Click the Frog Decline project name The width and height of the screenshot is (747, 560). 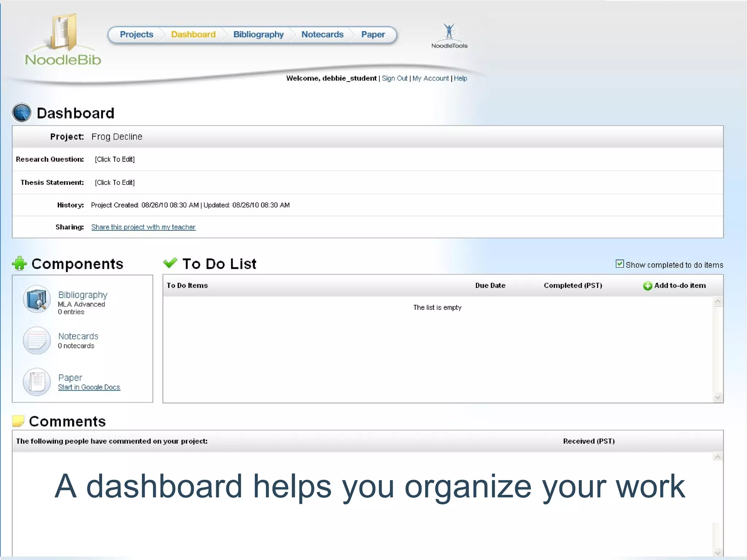[x=117, y=137]
